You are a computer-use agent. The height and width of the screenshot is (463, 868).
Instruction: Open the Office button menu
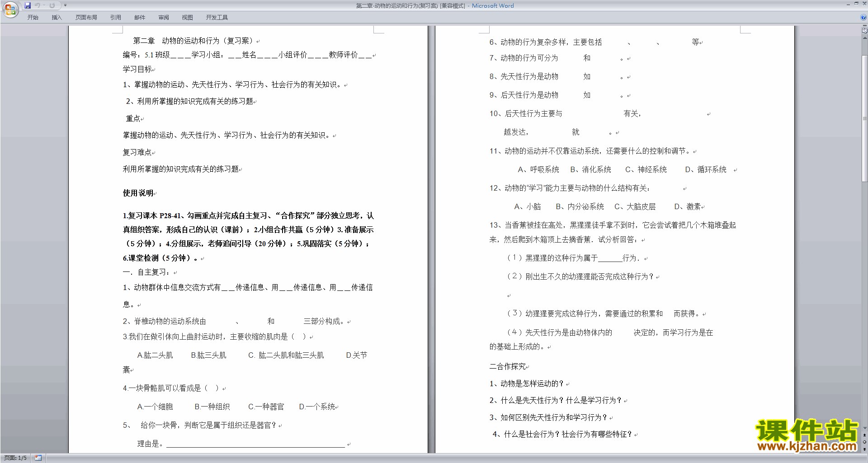pos(10,9)
